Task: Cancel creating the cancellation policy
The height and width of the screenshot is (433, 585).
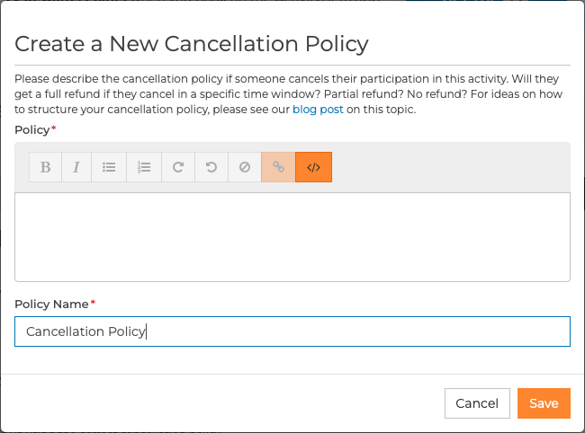Action: [x=477, y=403]
